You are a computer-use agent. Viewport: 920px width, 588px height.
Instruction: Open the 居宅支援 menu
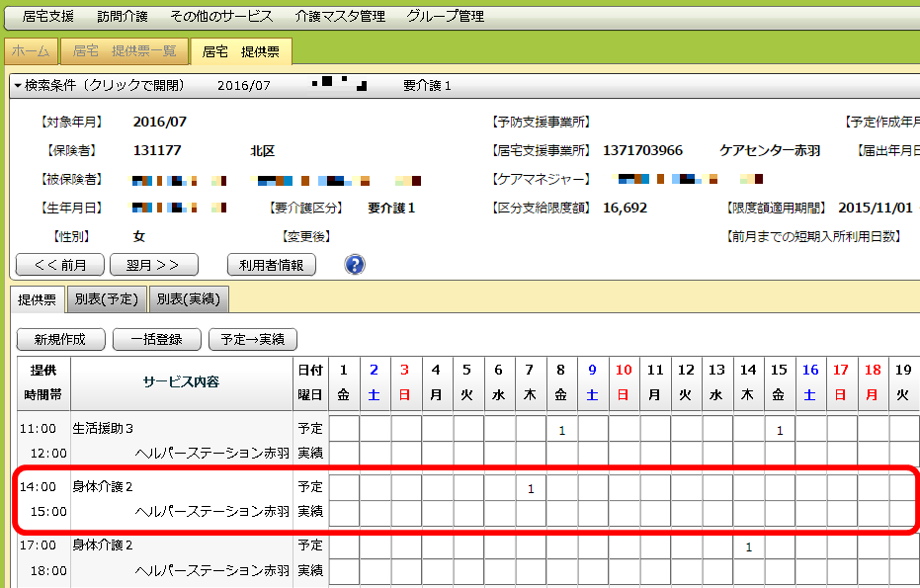pyautogui.click(x=47, y=16)
